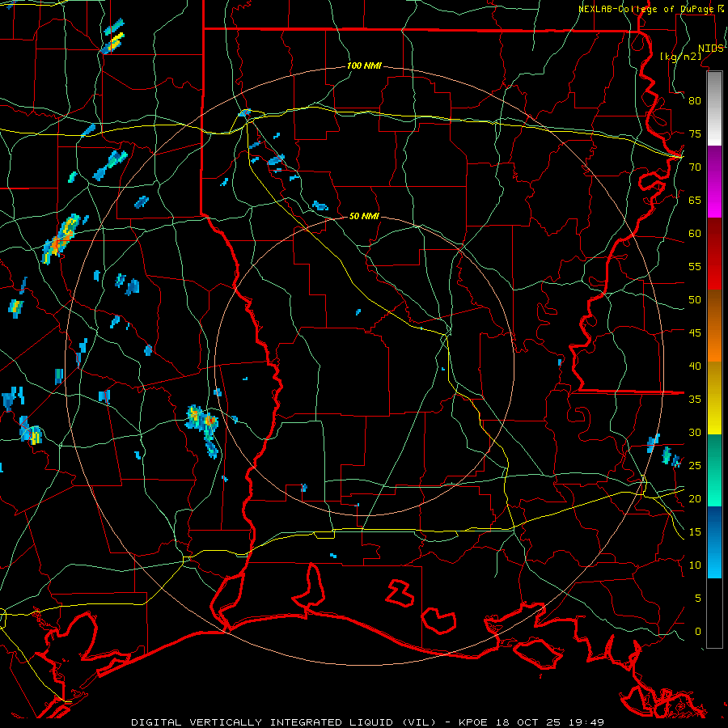Click the [kg/m2] units label
This screenshot has width=728, height=728.
pyautogui.click(x=680, y=56)
